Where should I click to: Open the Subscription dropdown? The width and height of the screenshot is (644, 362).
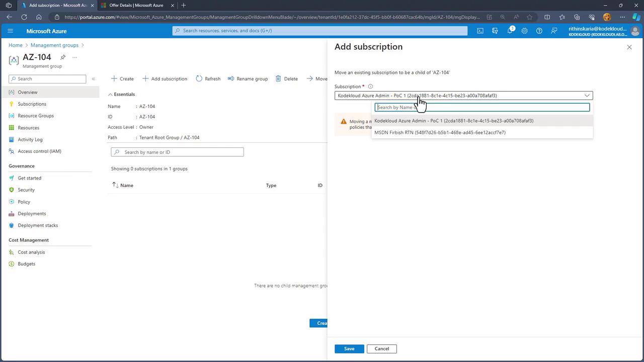coord(463,96)
